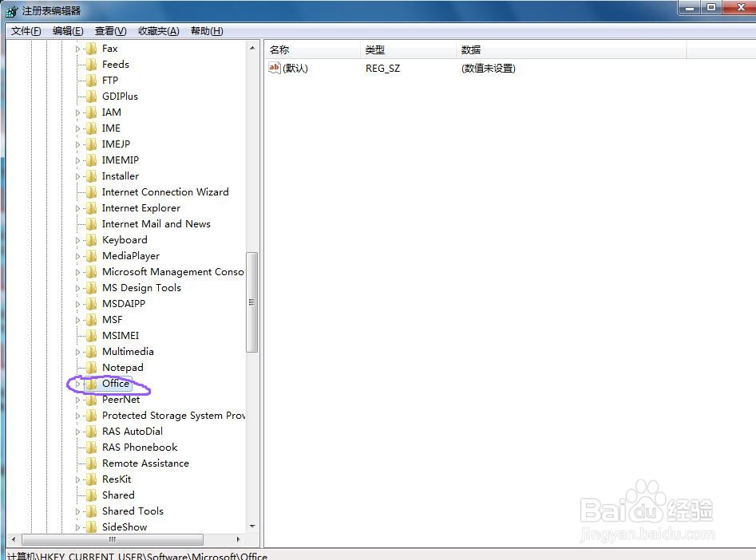
Task: Select the Office registry key
Action: (x=116, y=384)
